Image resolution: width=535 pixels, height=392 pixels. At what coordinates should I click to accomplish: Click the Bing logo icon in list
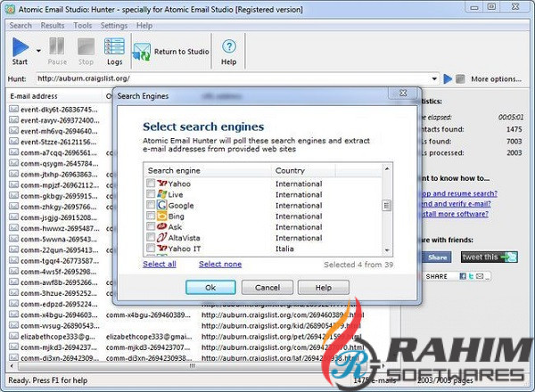pos(161,216)
